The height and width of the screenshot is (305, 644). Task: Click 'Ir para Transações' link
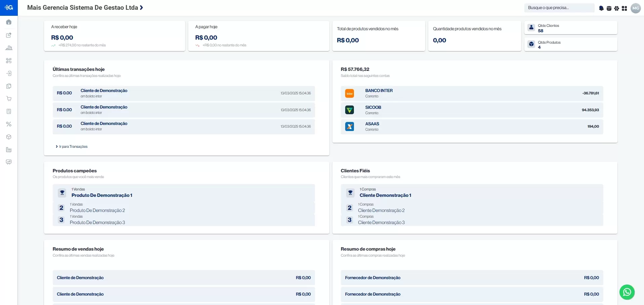pos(73,146)
